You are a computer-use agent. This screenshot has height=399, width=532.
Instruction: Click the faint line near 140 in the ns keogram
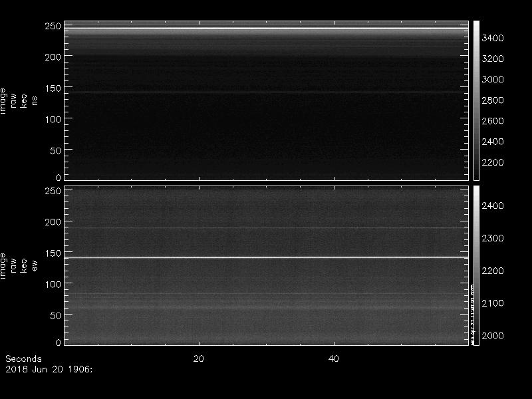(267, 92)
